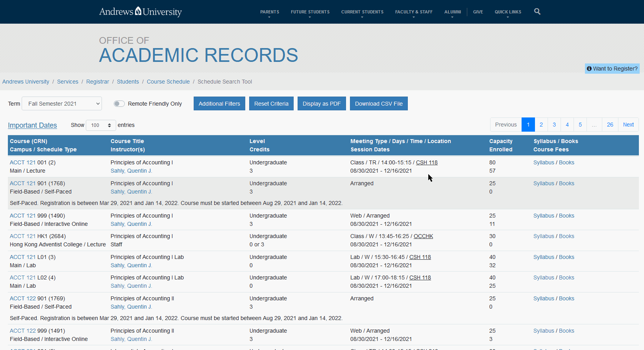The image size is (644, 350).
Task: Open the ACCT 121 link for section L01
Action: [x=22, y=257]
